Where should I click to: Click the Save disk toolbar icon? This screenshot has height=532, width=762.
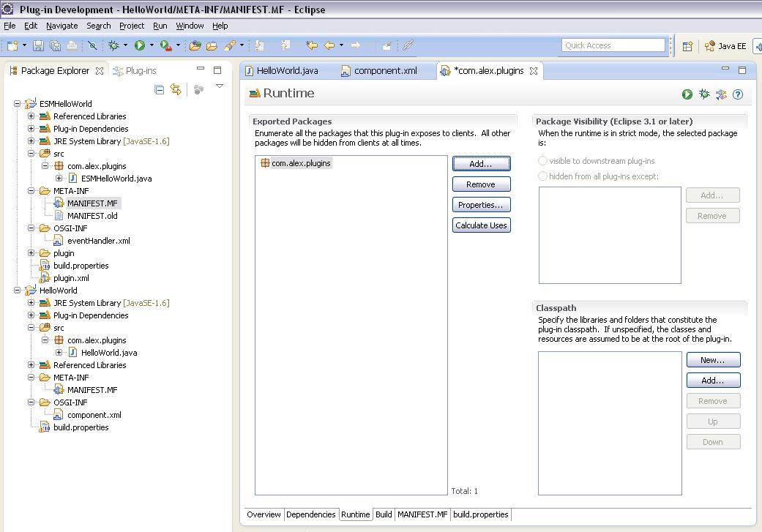pos(38,45)
